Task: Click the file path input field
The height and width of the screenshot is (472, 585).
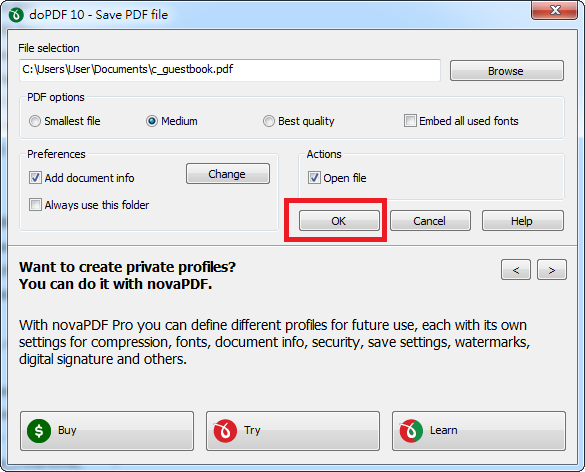Action: tap(230, 70)
